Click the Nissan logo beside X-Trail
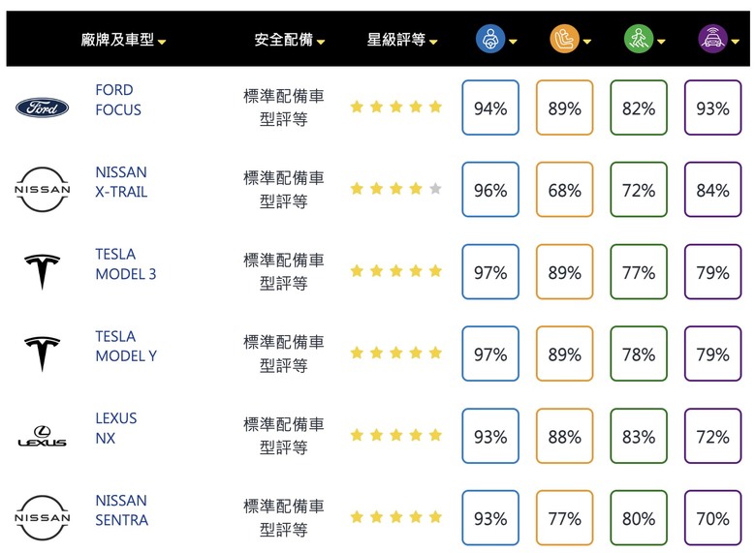Image resolution: width=756 pixels, height=553 pixels. point(43,189)
